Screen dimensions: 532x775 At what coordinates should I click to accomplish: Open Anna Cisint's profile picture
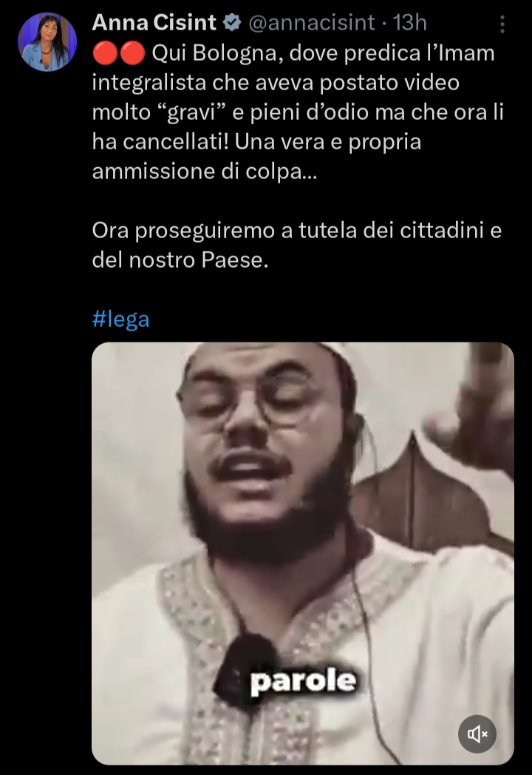tap(47, 41)
